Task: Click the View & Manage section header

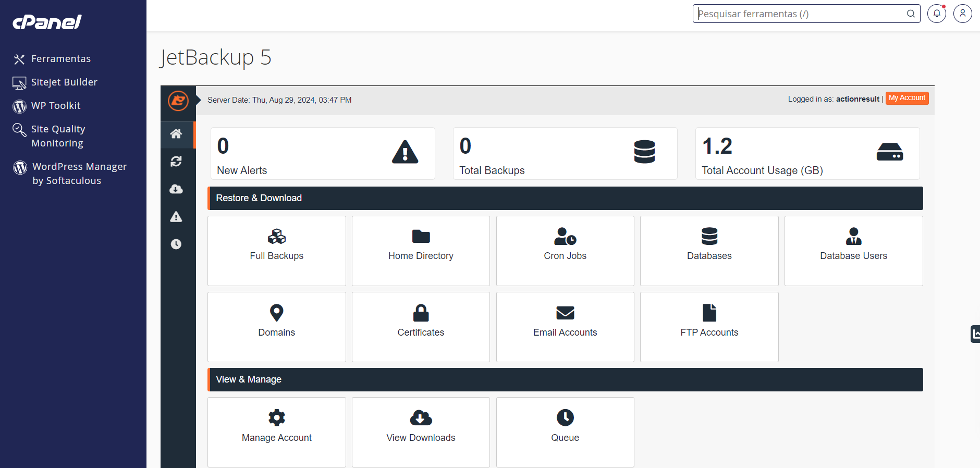Action: (x=565, y=379)
